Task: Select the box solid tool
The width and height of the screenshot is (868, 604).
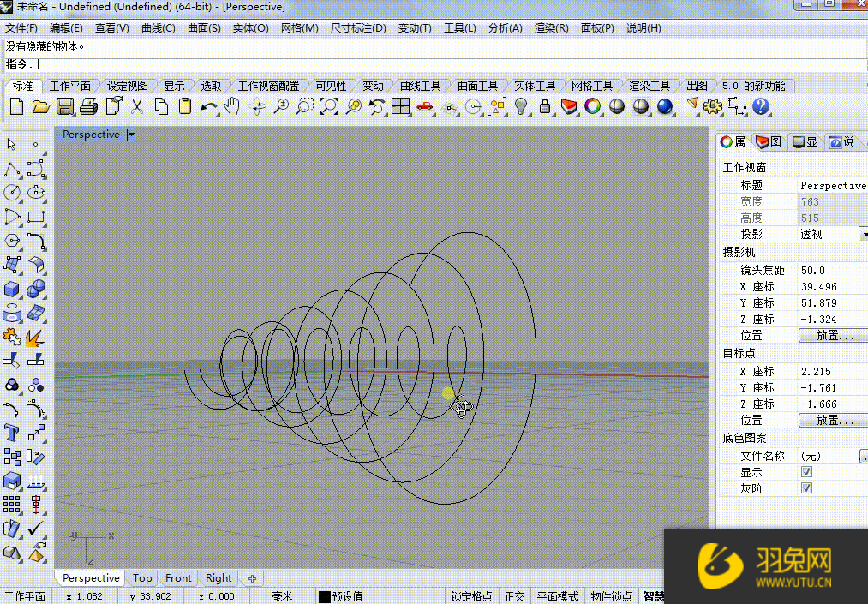Action: (x=12, y=289)
